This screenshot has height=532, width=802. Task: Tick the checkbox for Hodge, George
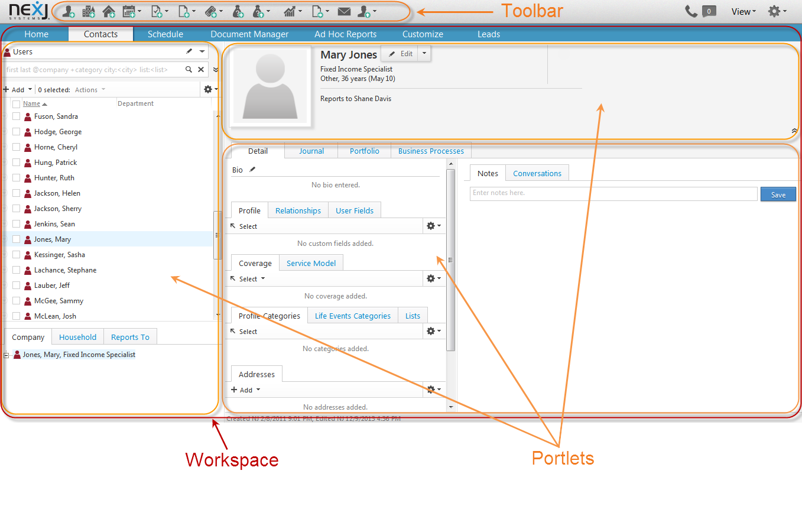pos(17,132)
